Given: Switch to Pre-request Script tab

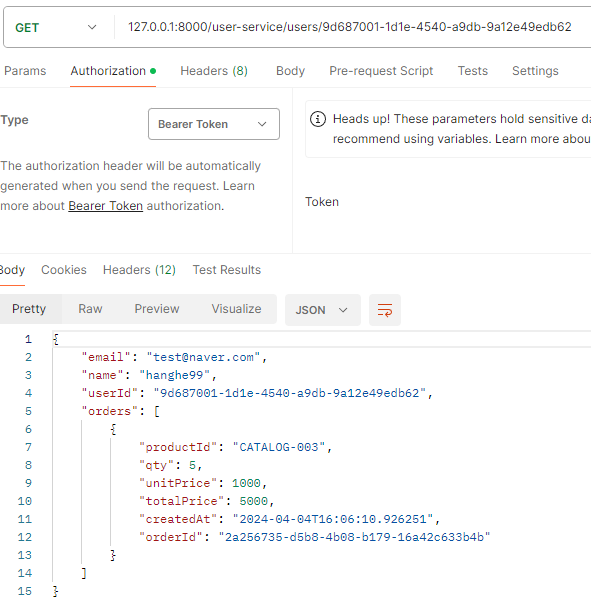Looking at the screenshot, I should coord(381,71).
